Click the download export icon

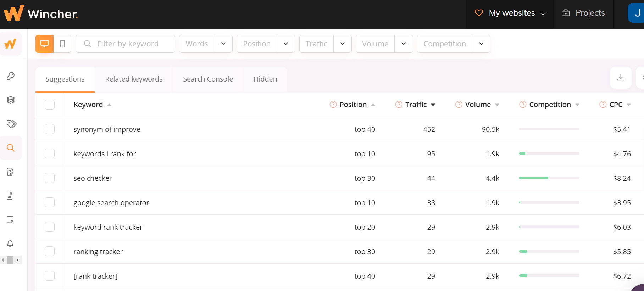[620, 78]
